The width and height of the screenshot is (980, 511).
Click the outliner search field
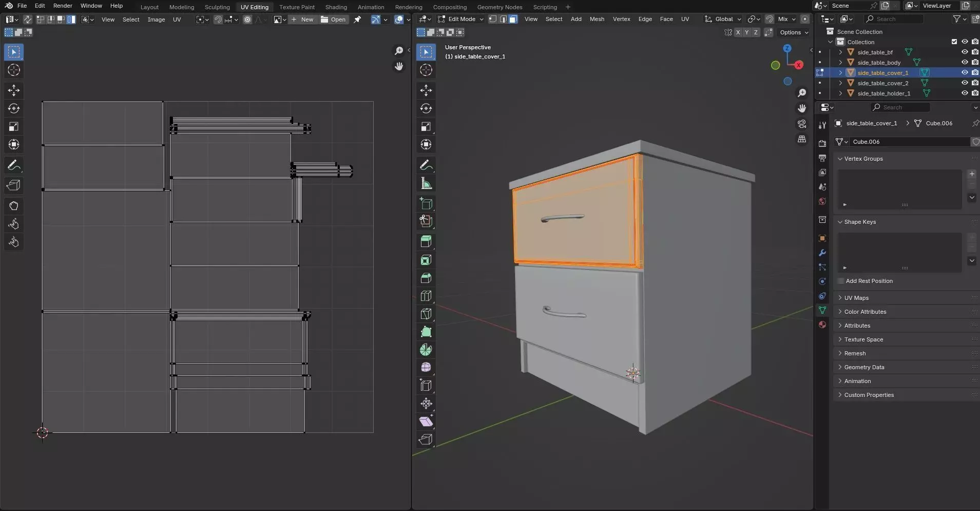click(x=894, y=19)
